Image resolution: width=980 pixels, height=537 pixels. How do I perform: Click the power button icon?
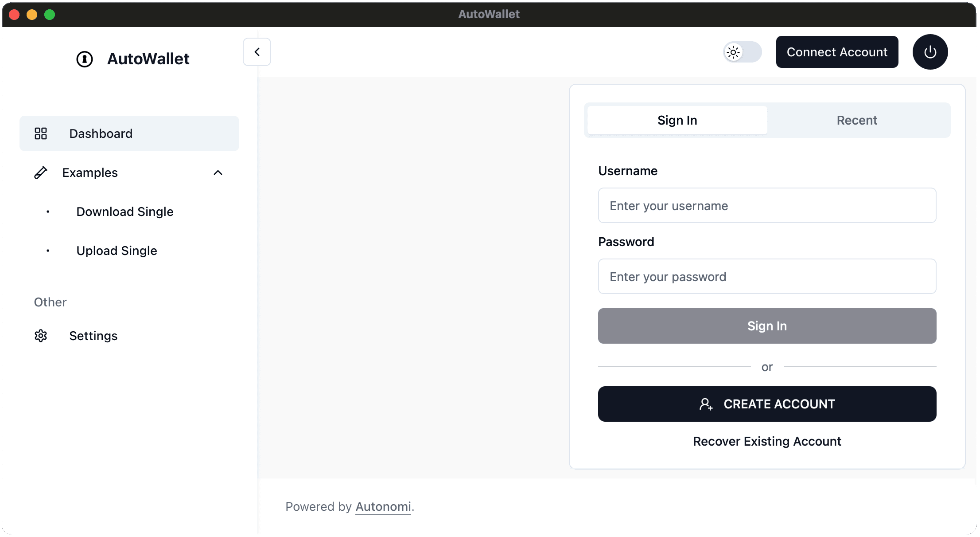point(930,52)
